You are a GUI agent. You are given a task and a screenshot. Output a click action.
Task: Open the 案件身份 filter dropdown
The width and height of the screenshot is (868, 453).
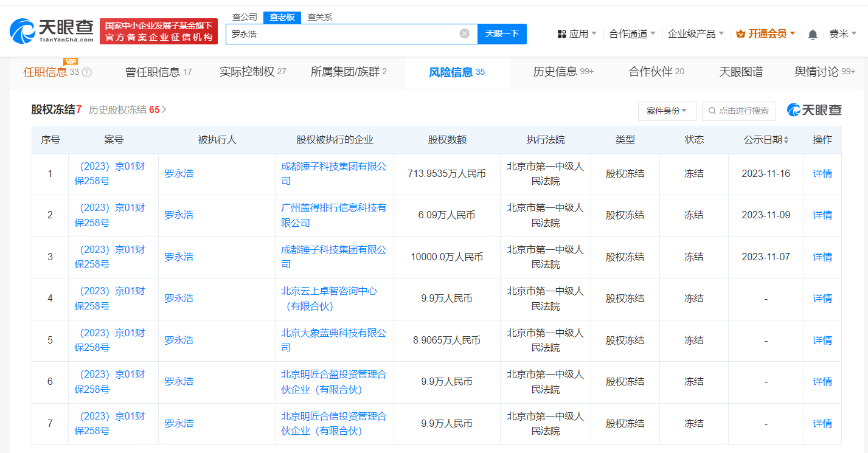[667, 111]
